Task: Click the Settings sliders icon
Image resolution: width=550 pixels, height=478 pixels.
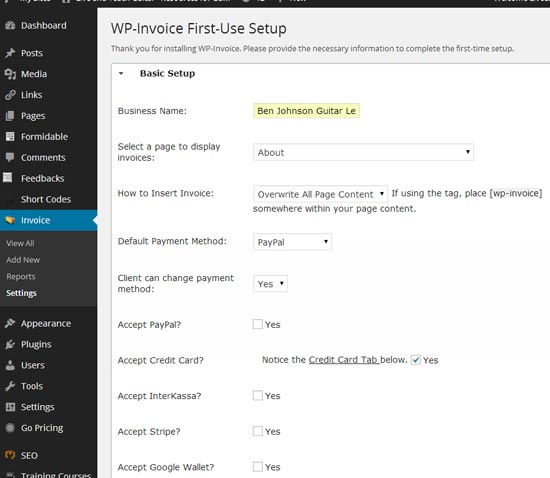Action: tap(10, 407)
